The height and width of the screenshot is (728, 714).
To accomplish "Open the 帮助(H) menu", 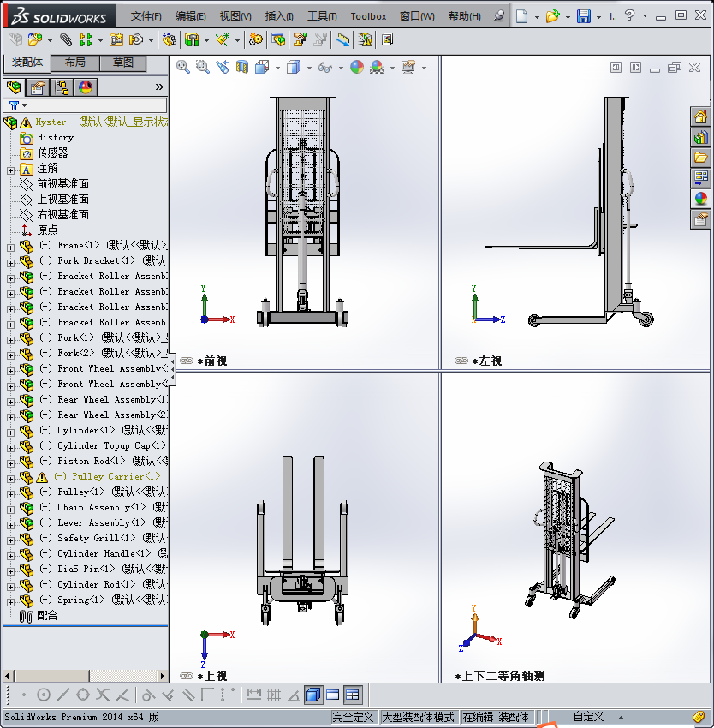I will click(465, 16).
